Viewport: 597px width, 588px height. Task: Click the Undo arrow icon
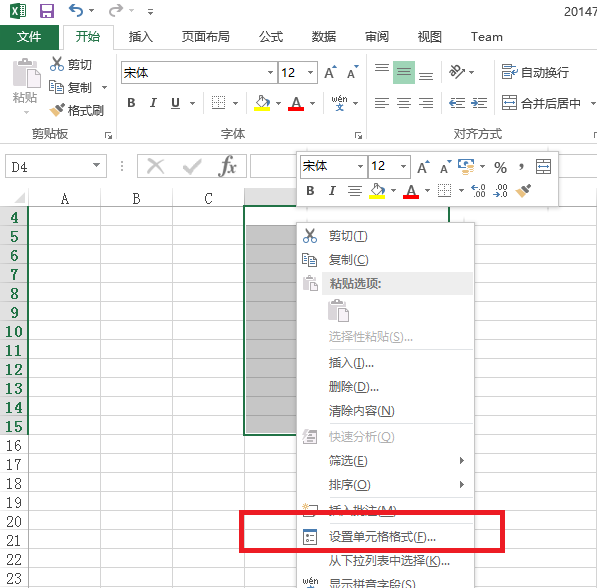point(76,10)
